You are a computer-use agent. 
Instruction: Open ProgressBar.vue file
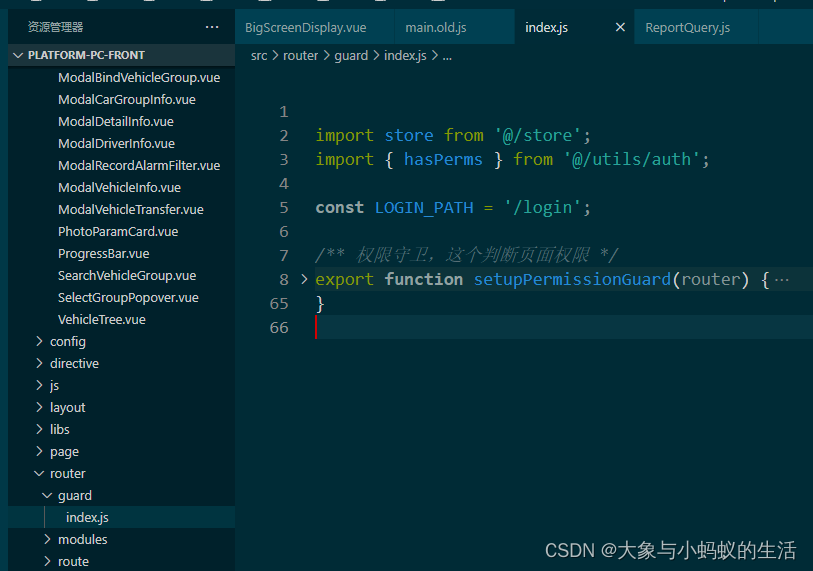103,254
